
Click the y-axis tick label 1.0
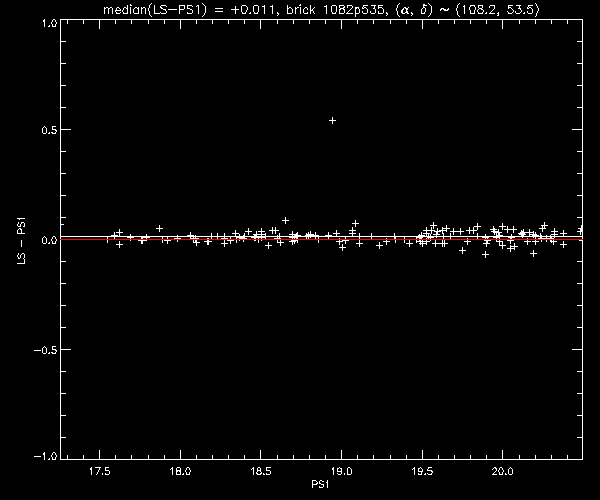tap(49, 23)
